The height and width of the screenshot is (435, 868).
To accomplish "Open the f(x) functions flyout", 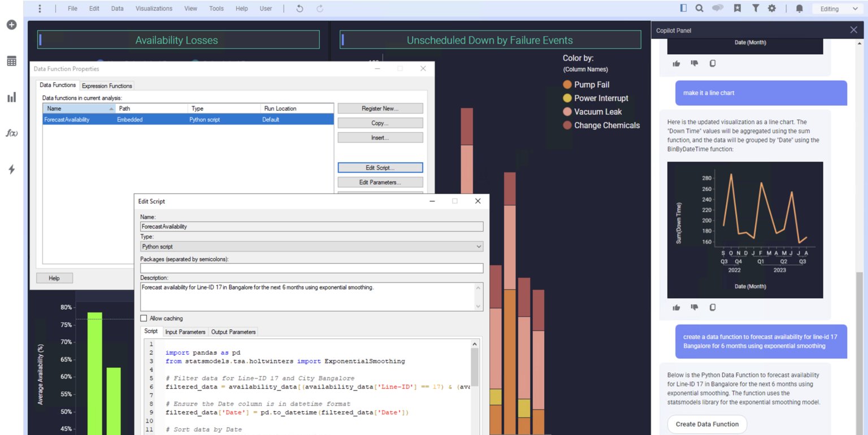I will point(11,133).
